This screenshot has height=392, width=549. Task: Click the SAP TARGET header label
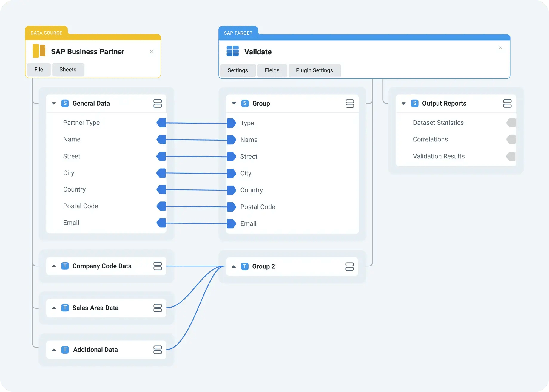coord(238,33)
